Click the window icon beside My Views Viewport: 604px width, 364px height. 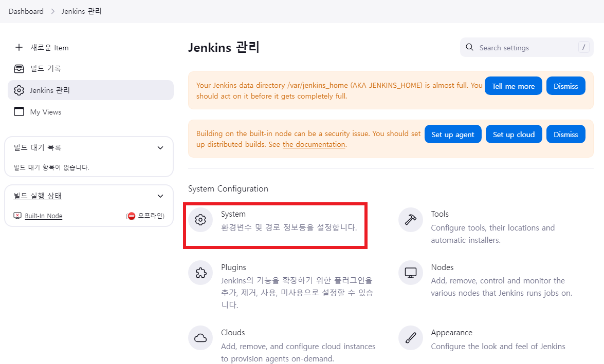click(19, 111)
